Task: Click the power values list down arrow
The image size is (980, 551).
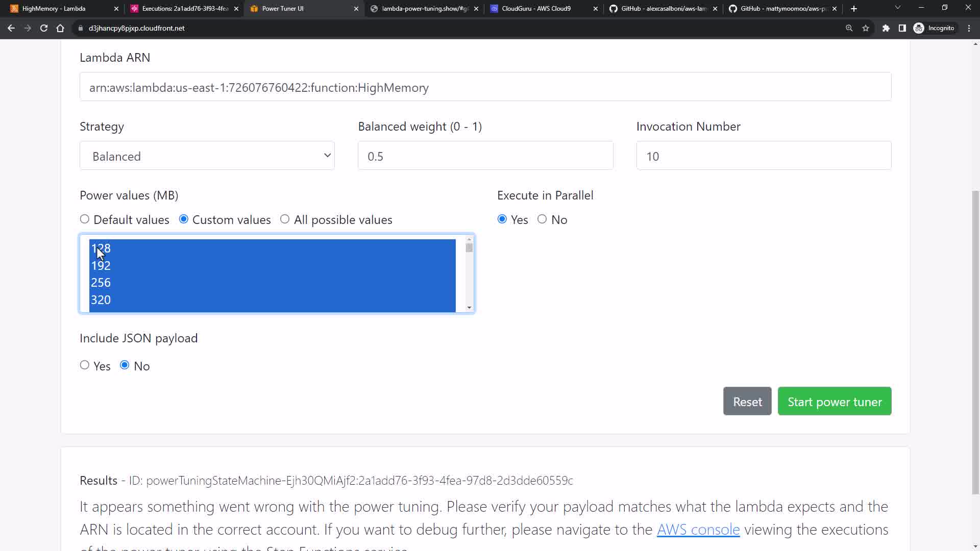Action: pos(469,308)
